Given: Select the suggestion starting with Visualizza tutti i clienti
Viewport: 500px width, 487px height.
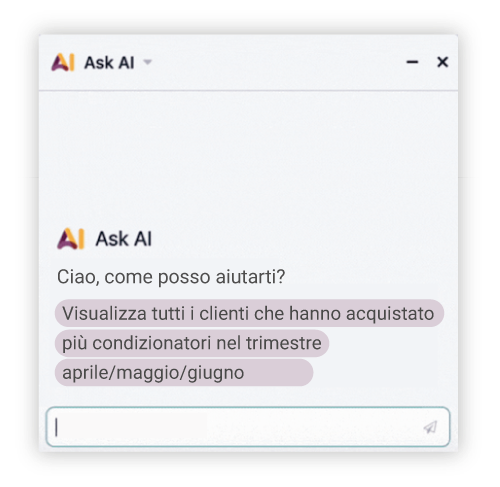Looking at the screenshot, I should [249, 313].
